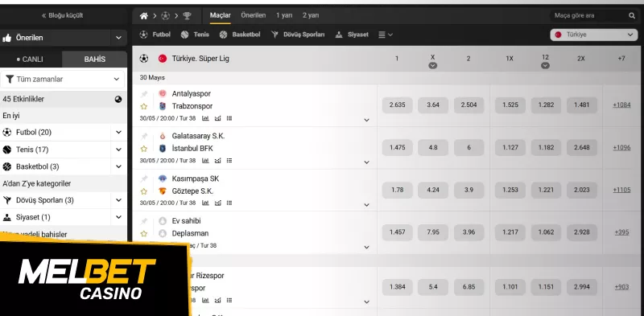
Task: Expand Basketbol (3) category
Action: pos(118,166)
